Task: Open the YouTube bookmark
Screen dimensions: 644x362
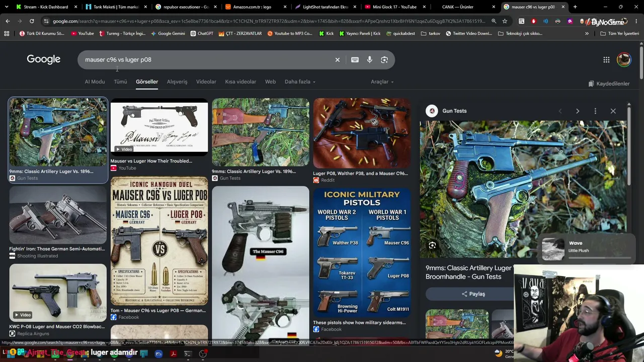Action: (82, 33)
